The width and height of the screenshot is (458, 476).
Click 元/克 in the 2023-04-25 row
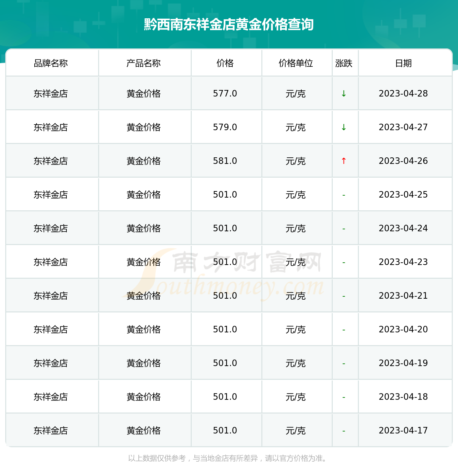coord(296,195)
